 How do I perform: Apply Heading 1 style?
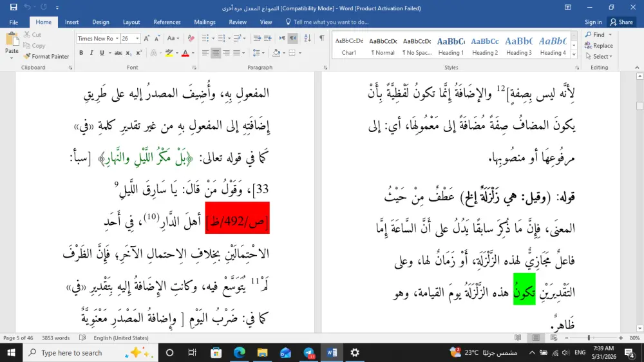coord(451,46)
